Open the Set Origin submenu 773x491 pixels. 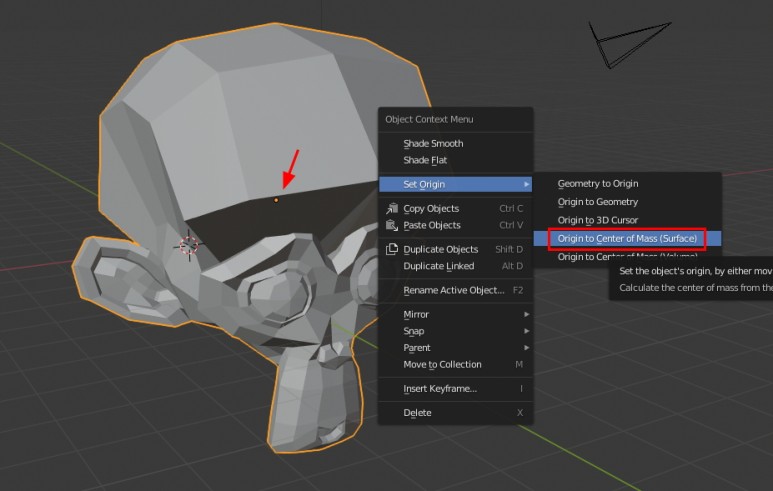click(455, 184)
